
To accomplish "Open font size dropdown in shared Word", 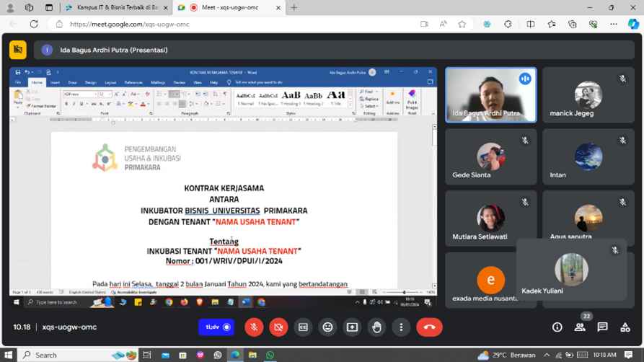I will pos(110,94).
